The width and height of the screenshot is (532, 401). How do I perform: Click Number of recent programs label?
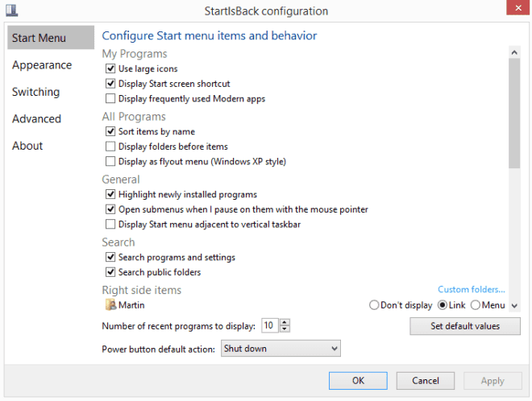(x=178, y=326)
